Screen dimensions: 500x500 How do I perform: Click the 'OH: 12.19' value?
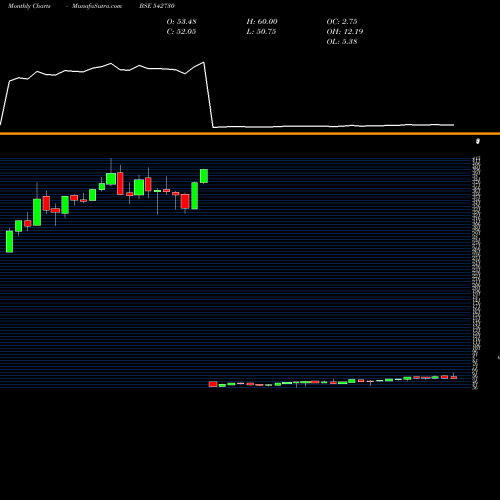[345, 32]
